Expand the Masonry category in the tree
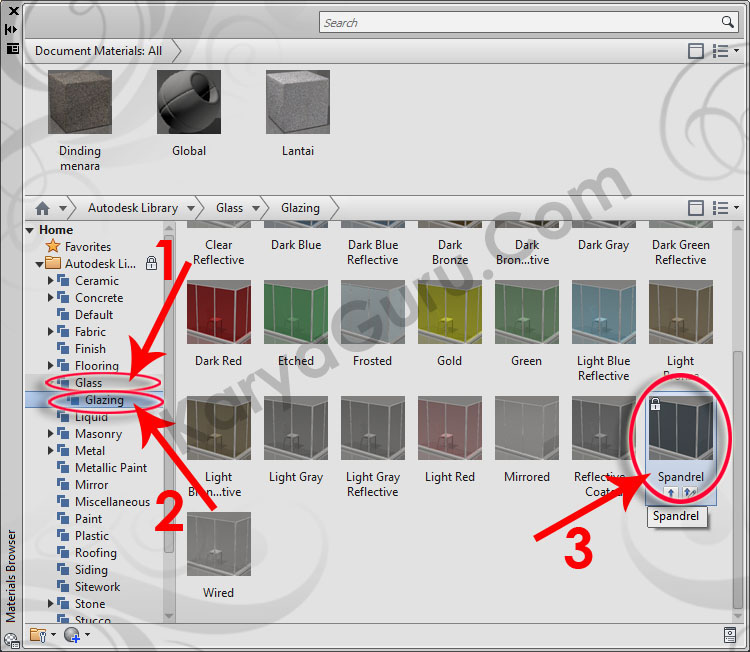Screen dimensions: 750x652 (x=51, y=434)
